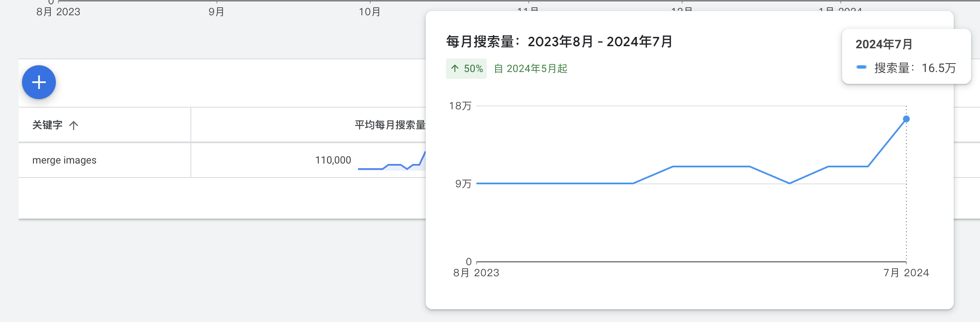Click the green up arrow in badge
The height and width of the screenshot is (322, 980).
point(455,68)
